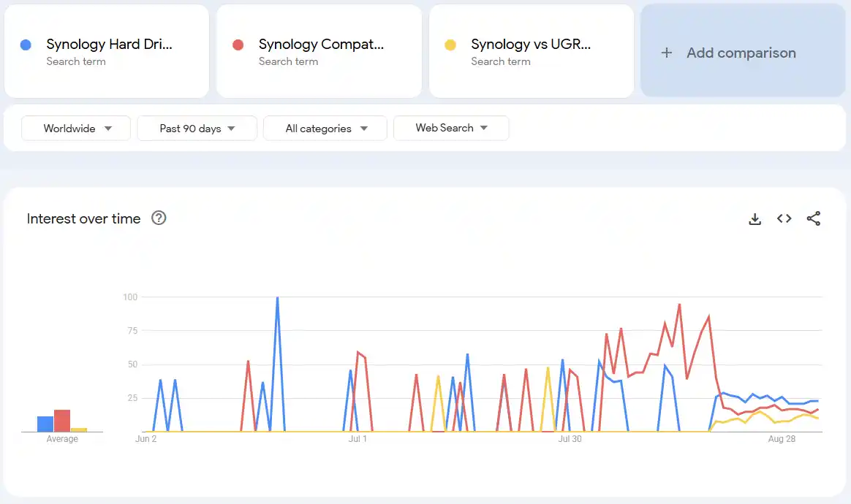851x504 pixels.
Task: Click the Jun 2 axis label
Action: (146, 439)
